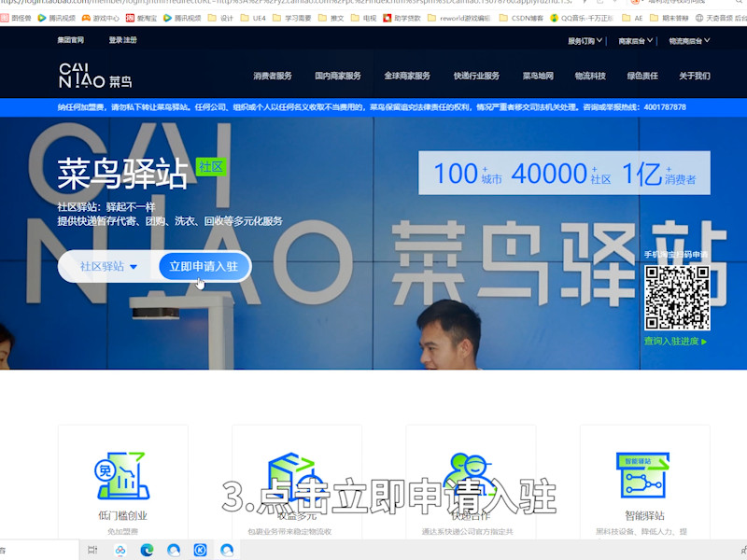Open the 国内商家服务 menu

338,76
